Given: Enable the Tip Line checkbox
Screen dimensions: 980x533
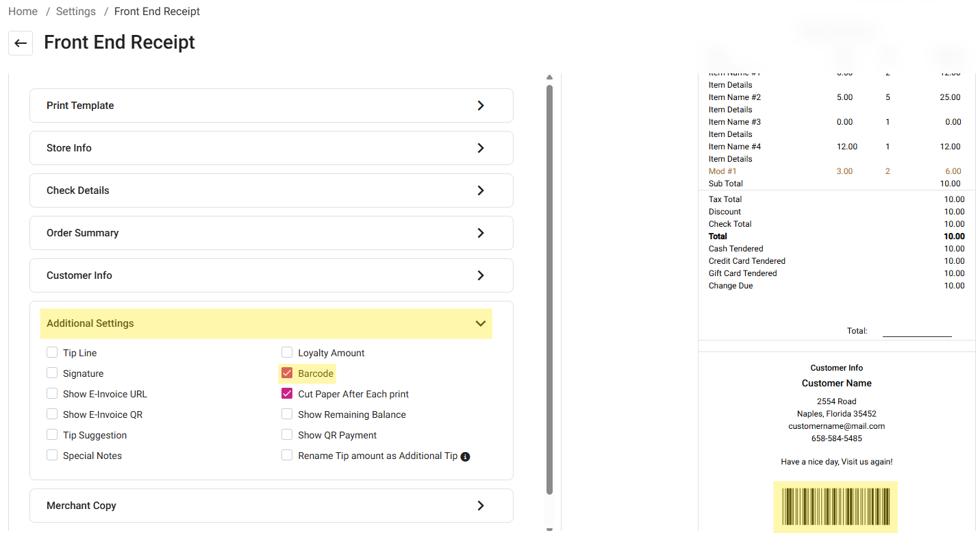Looking at the screenshot, I should (52, 353).
